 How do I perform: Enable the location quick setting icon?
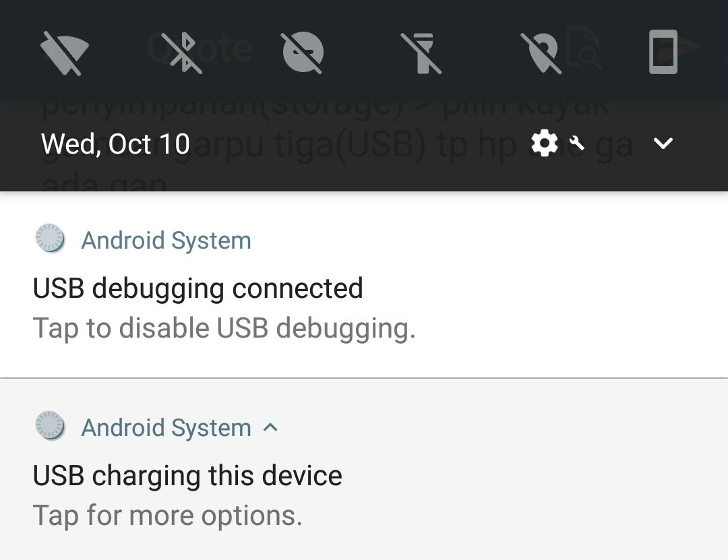(541, 53)
